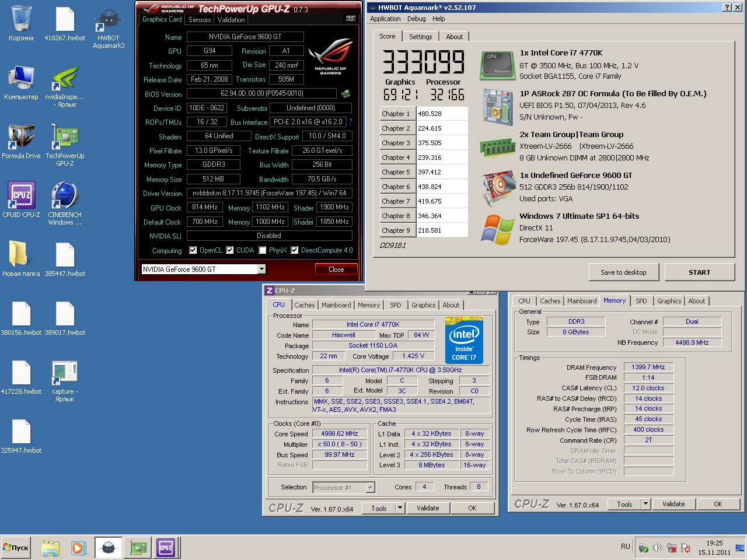
Task: Toggle the CUDA checkbox in GPU-Z
Action: tap(230, 250)
